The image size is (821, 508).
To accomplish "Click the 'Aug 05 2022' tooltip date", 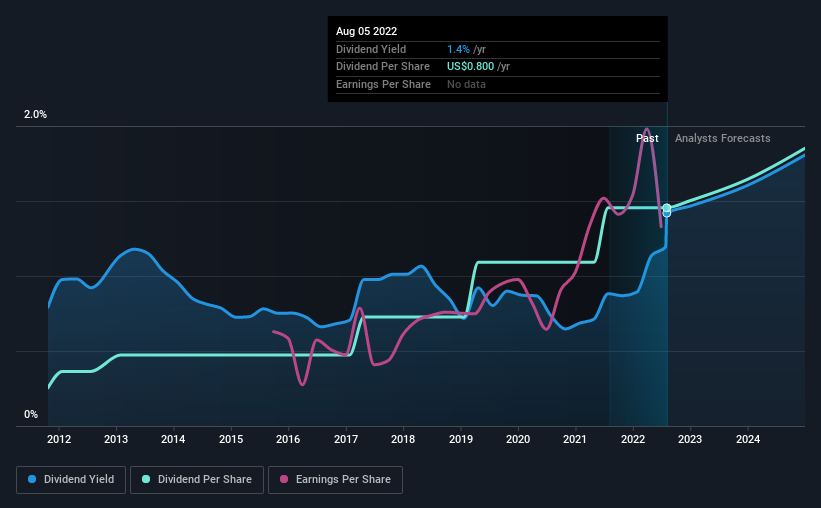I will (367, 31).
